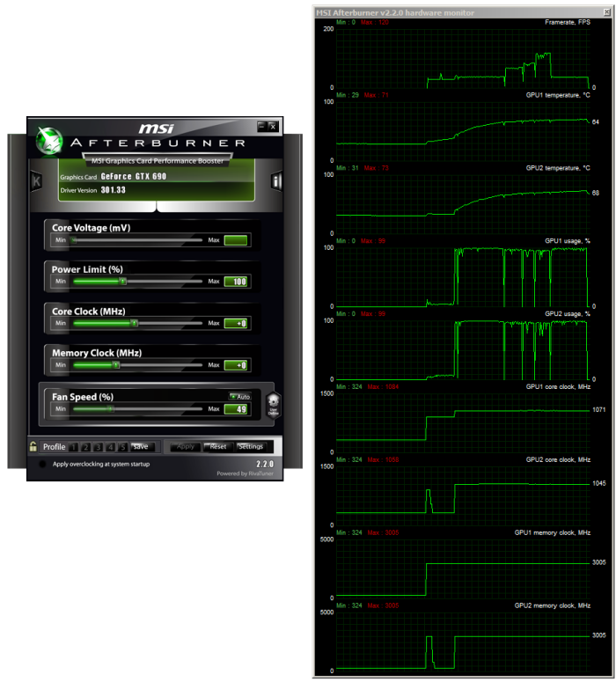Open the Settings dialog
The width and height of the screenshot is (616, 682).
[250, 446]
